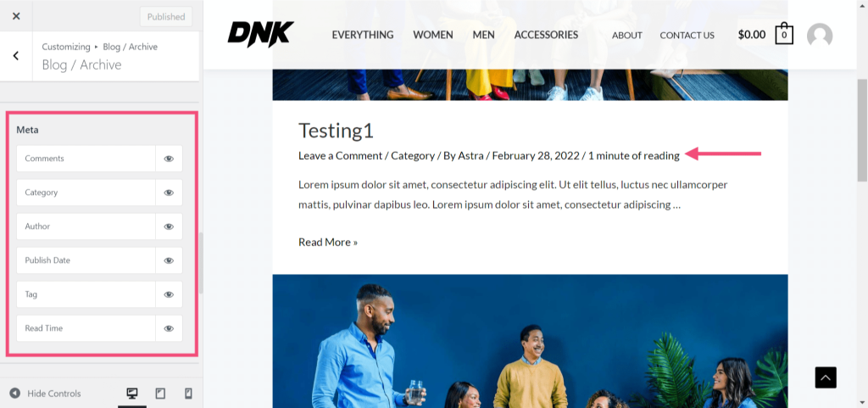Click the scroll-to-top arrow button
This screenshot has width=868, height=408.
[x=826, y=377]
